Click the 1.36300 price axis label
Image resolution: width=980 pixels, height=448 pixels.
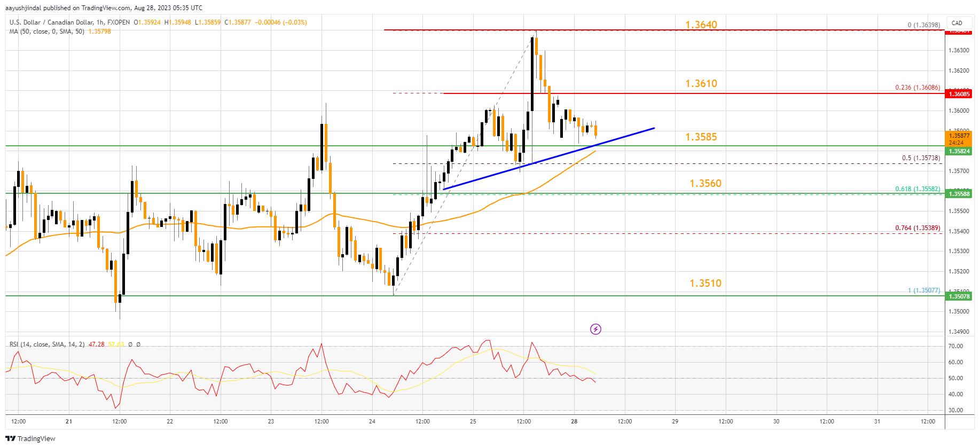pos(958,50)
